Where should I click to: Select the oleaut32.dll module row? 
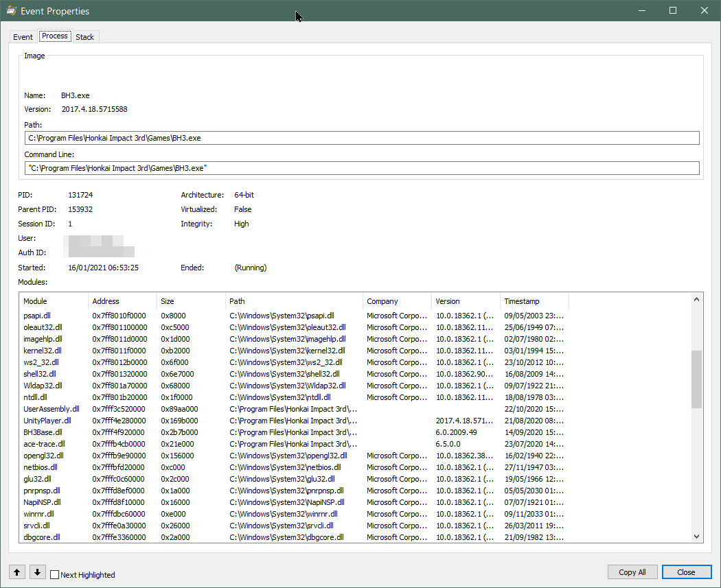coord(295,327)
